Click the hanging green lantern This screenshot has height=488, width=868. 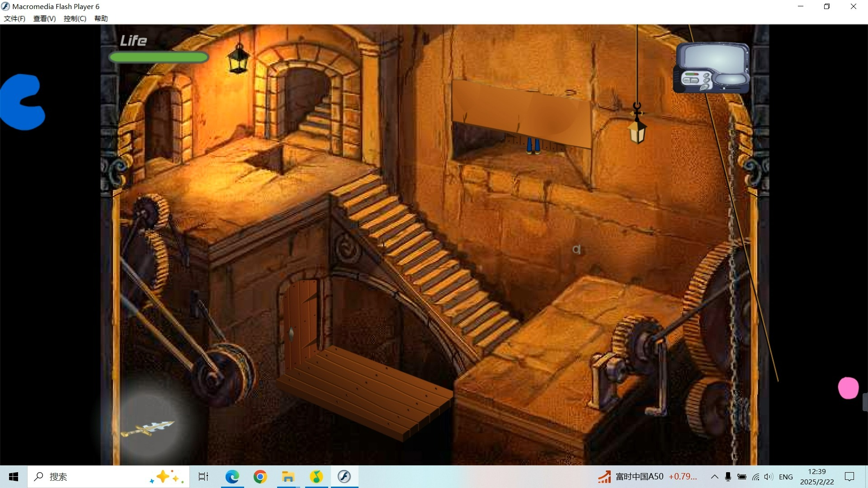click(x=238, y=60)
